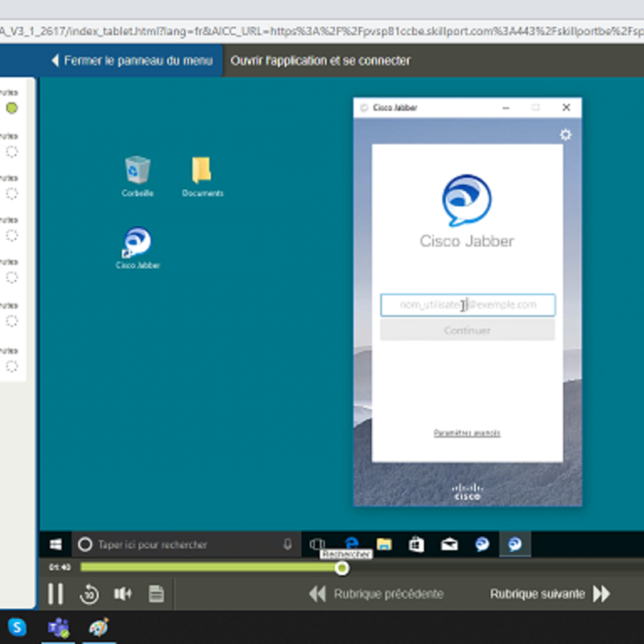Click the microphone icon in search box

click(287, 545)
